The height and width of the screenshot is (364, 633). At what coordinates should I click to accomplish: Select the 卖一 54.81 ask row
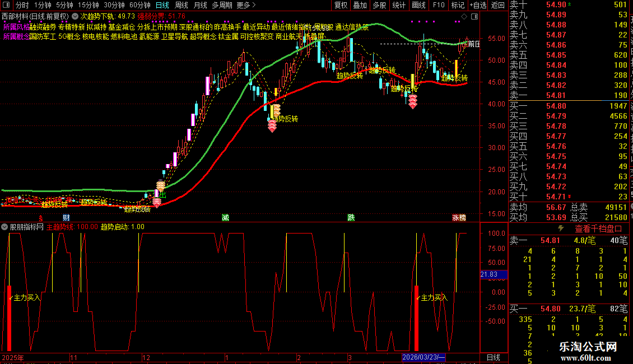569,95
